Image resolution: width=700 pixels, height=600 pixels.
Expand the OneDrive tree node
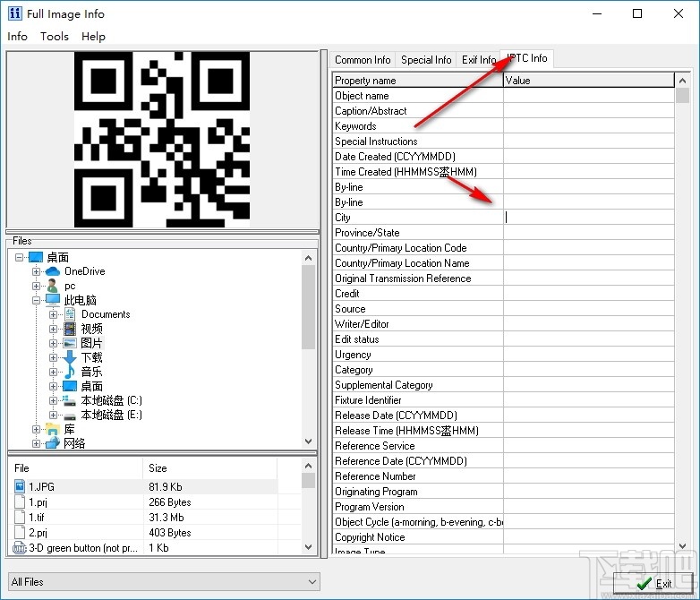(36, 271)
